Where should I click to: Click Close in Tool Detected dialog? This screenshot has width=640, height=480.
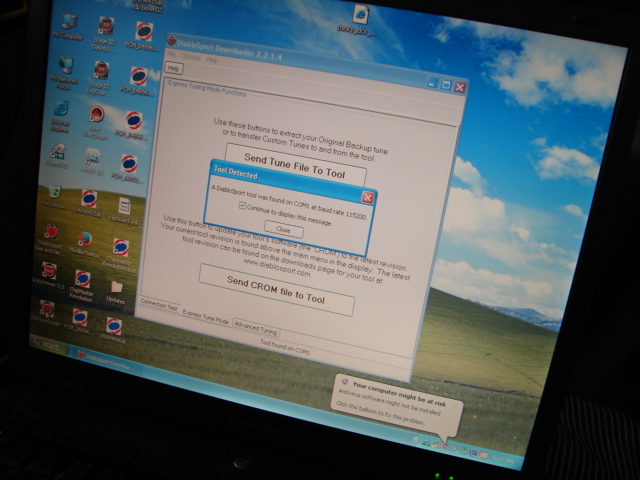283,229
